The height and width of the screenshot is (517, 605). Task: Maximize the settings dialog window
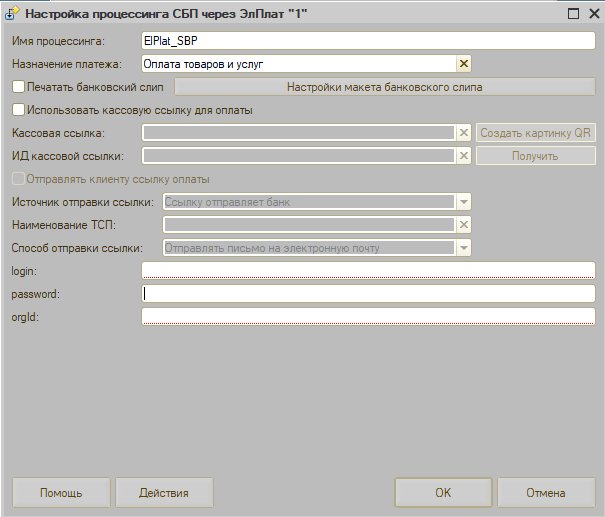coord(573,15)
